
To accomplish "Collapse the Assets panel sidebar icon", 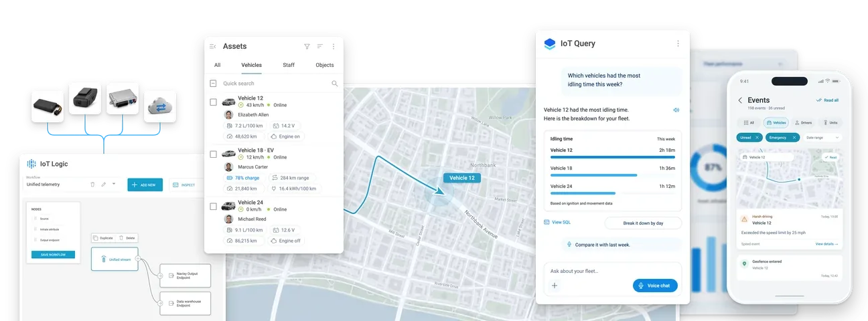I will (x=212, y=46).
